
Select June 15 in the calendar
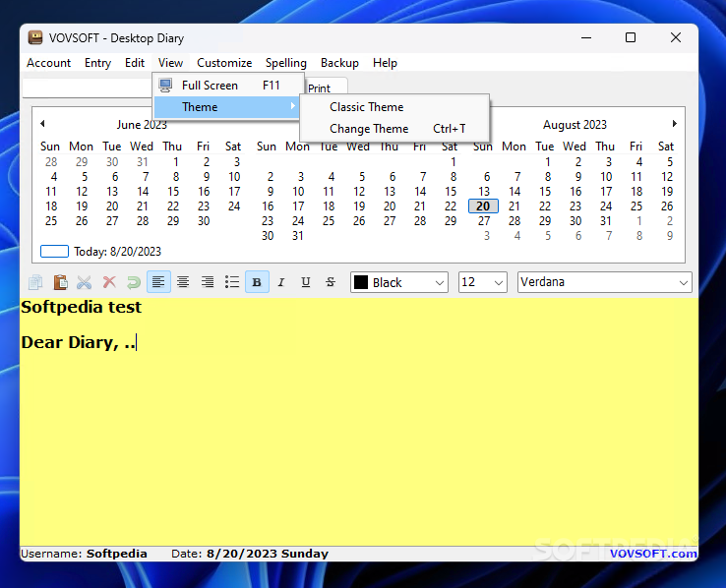(173, 192)
